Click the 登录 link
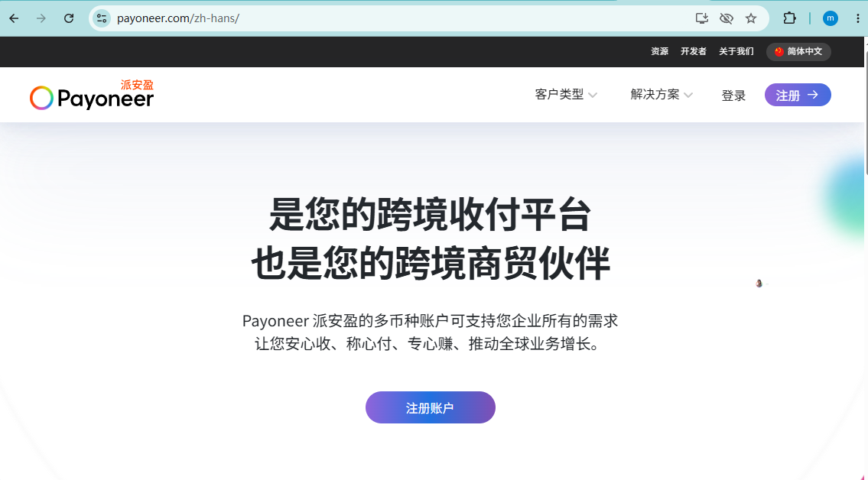The image size is (868, 480). [x=733, y=96]
